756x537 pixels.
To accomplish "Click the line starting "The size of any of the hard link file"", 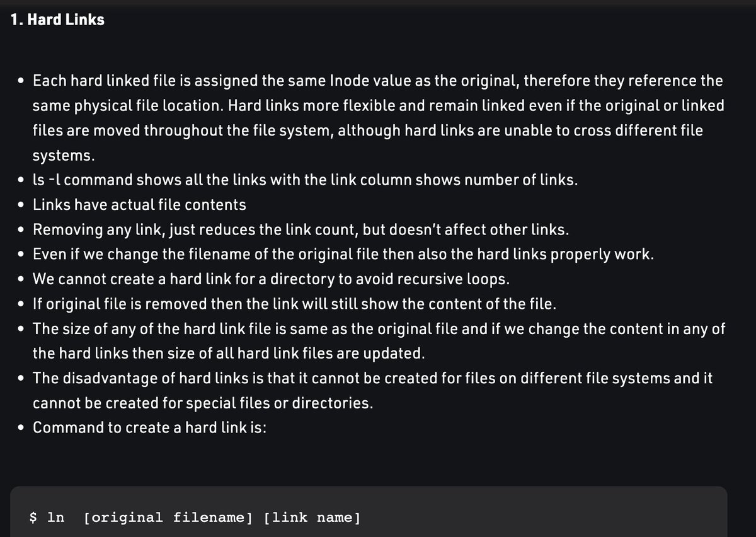I will (x=379, y=328).
